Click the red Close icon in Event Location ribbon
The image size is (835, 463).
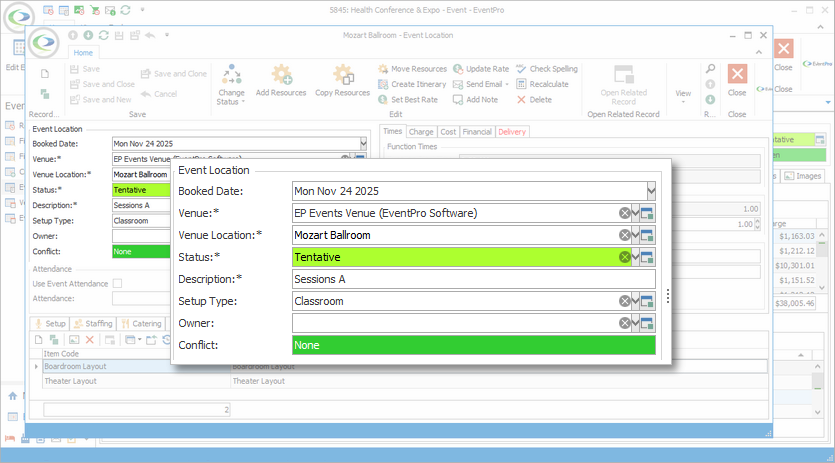point(737,74)
